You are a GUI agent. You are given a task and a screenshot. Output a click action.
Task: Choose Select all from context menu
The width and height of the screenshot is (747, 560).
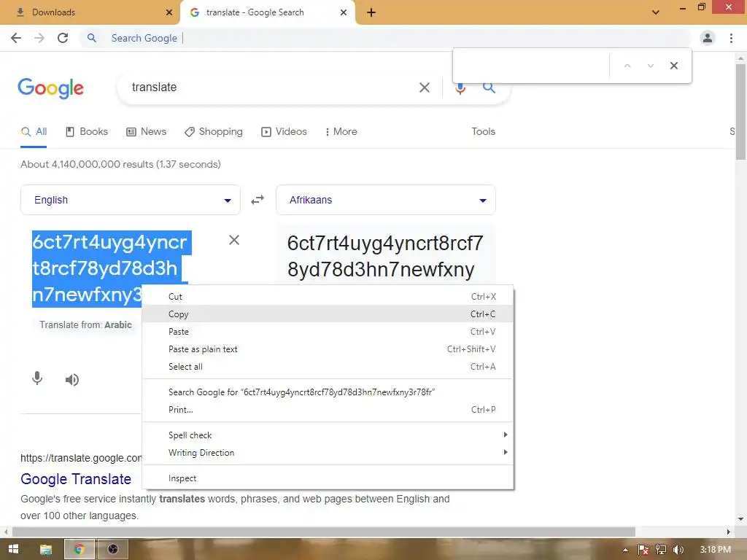[328, 367]
